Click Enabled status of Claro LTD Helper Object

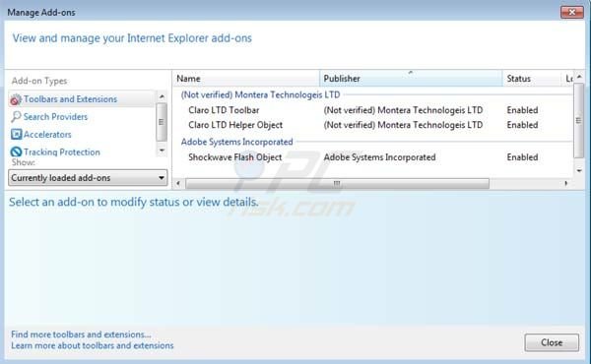tap(522, 125)
